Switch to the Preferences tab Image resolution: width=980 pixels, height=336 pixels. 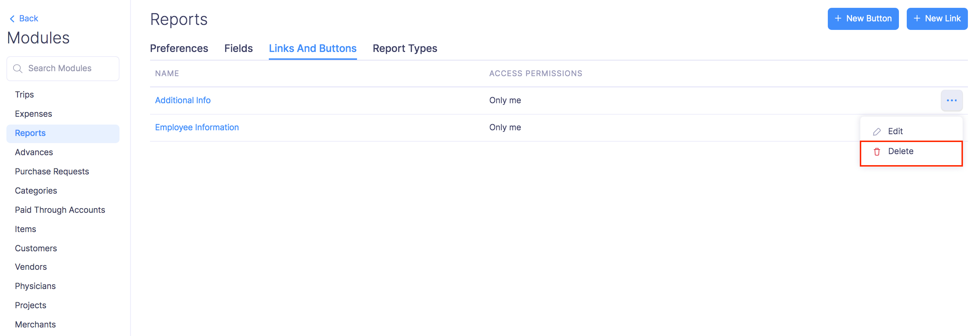tap(179, 48)
